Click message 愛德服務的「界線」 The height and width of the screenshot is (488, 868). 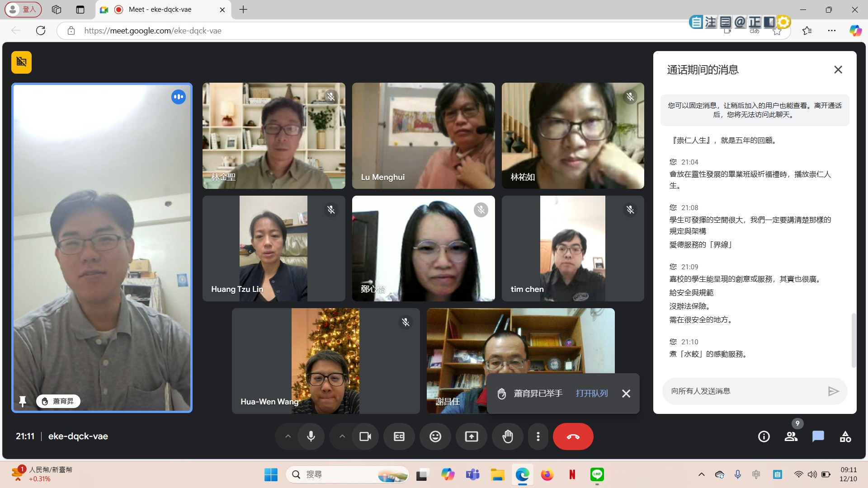[701, 245]
